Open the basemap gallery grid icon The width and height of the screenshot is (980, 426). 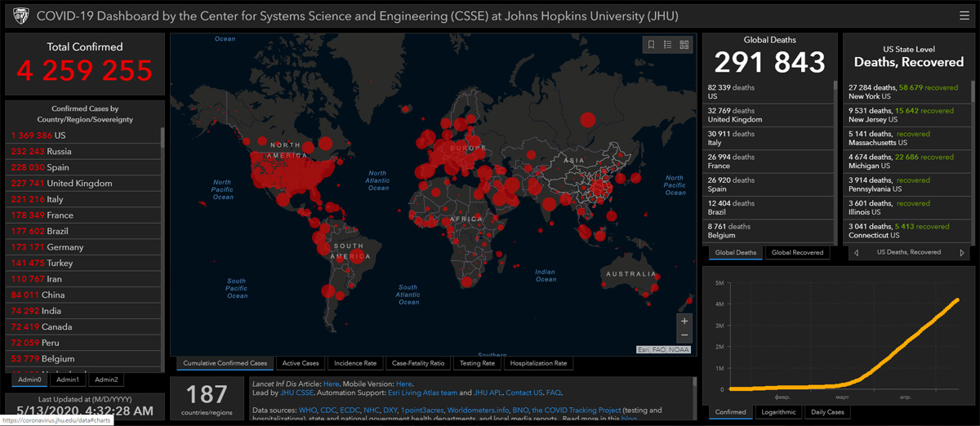(684, 45)
